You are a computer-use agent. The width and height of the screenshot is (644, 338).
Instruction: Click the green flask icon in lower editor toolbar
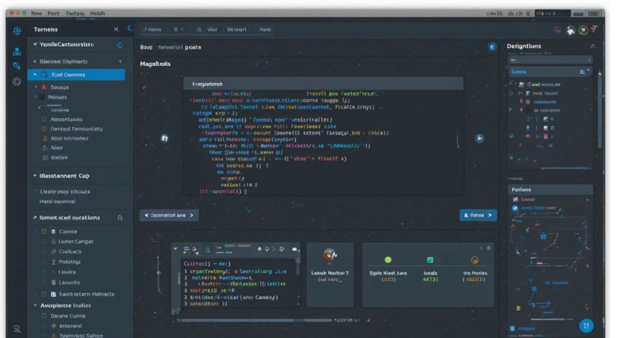[208, 249]
